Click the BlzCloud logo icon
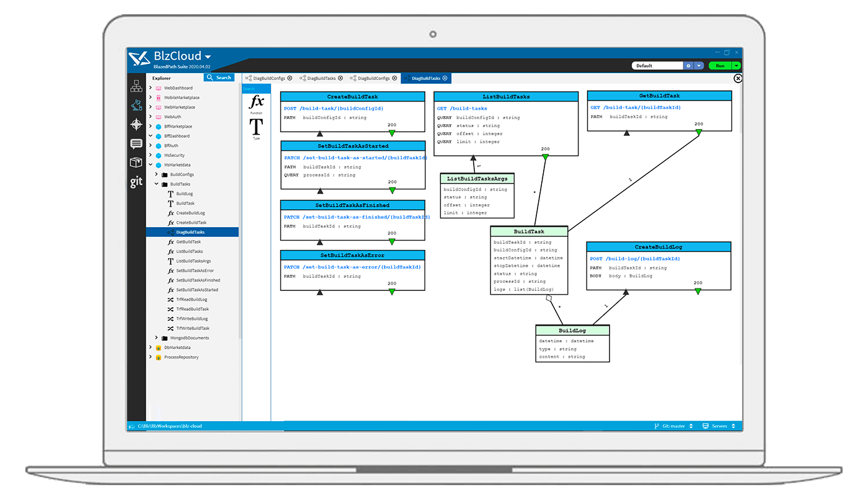 139,59
